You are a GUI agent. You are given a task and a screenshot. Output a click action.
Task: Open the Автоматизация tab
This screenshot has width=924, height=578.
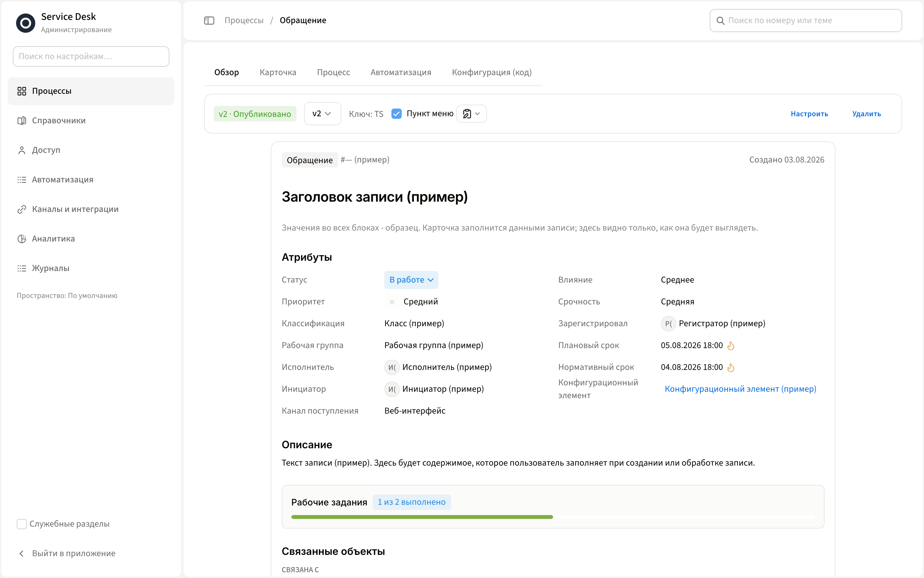click(x=401, y=72)
